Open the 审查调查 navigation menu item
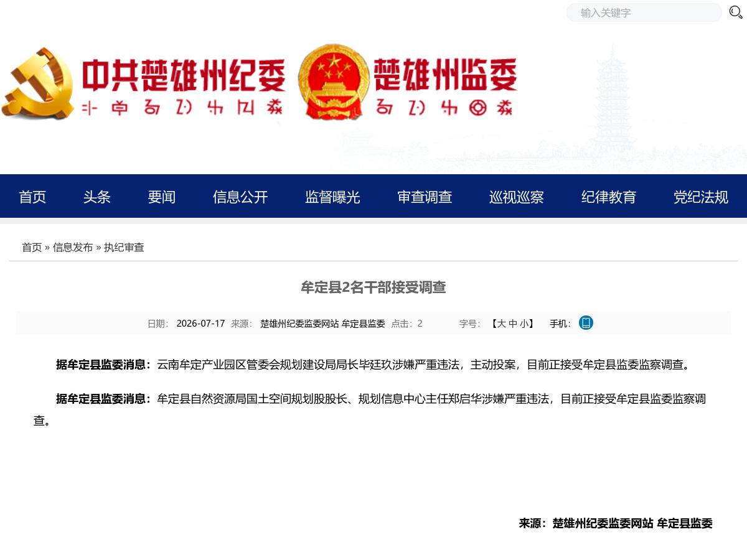 click(425, 197)
